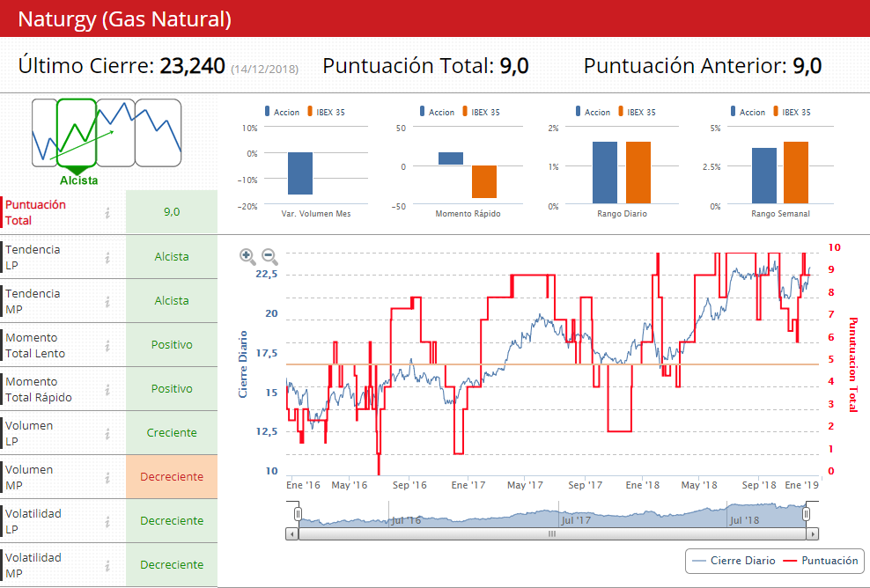Click the Rango Semanal chart title
870x588 pixels.
click(781, 214)
